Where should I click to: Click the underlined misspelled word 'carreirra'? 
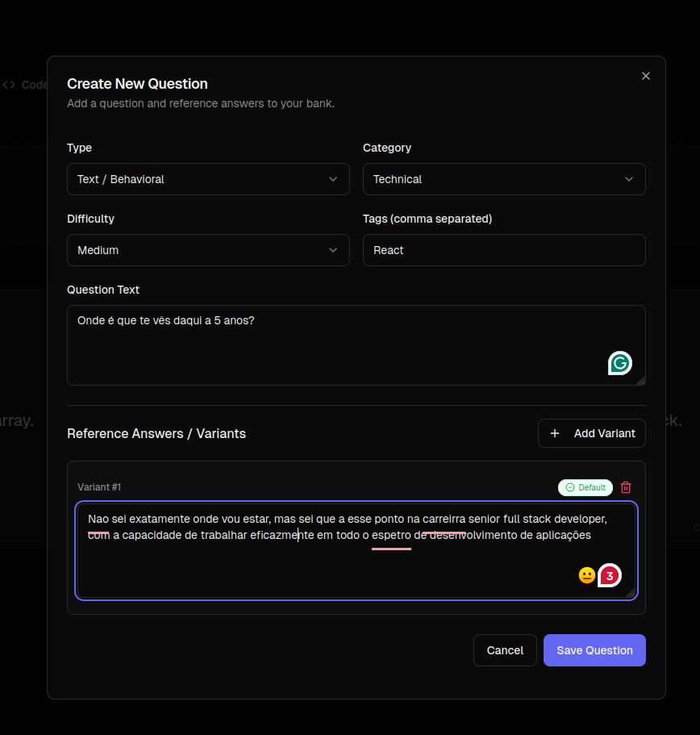[x=444, y=518]
